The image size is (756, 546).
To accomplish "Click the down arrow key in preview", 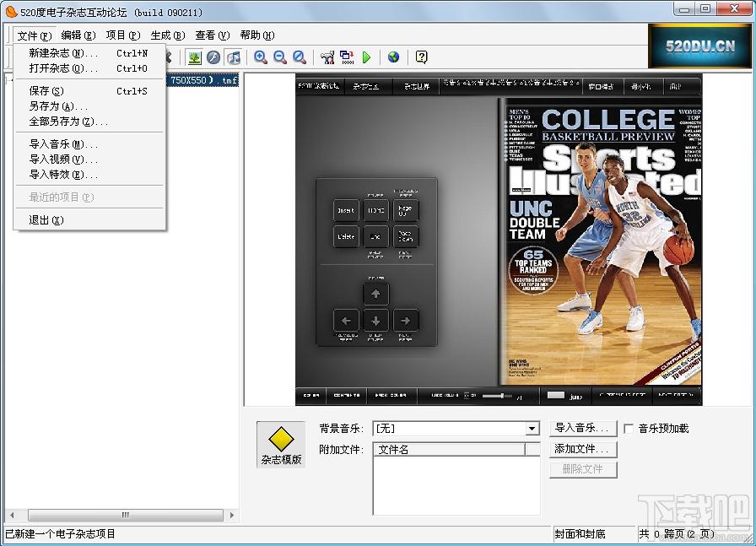I will (375, 321).
